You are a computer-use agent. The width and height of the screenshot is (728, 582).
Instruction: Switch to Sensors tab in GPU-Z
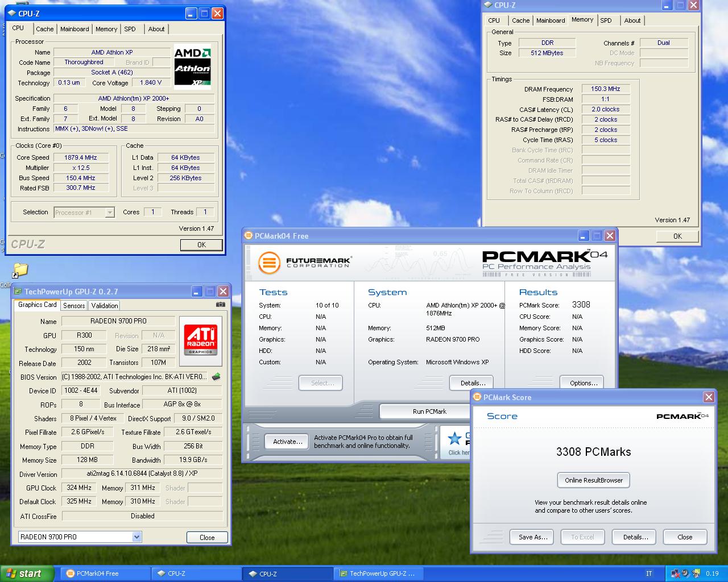click(74, 305)
